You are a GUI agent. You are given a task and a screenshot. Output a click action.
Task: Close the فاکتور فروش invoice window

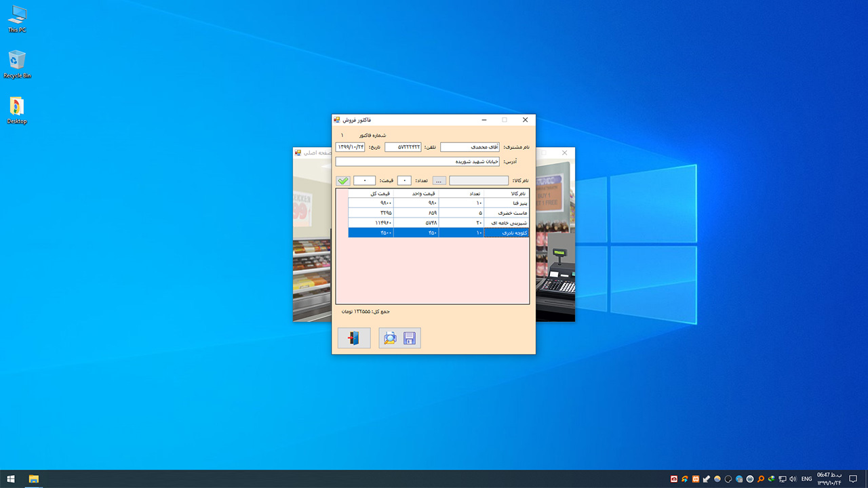pyautogui.click(x=525, y=120)
